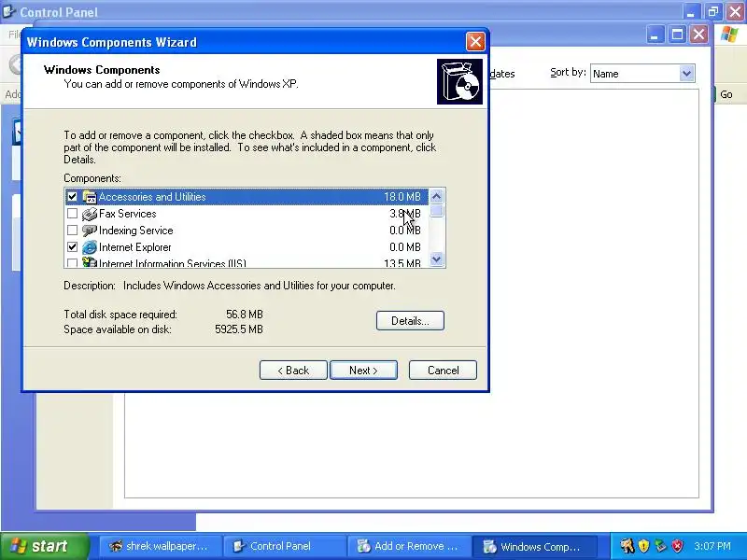Cancel the Windows Components Wizard
Screen dimensions: 747x560
(443, 370)
